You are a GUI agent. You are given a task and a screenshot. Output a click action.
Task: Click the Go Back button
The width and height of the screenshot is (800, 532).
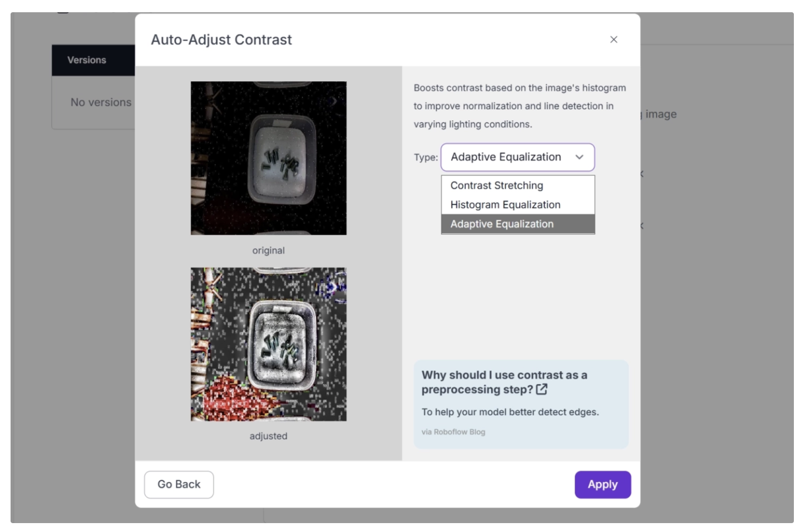[x=179, y=484]
